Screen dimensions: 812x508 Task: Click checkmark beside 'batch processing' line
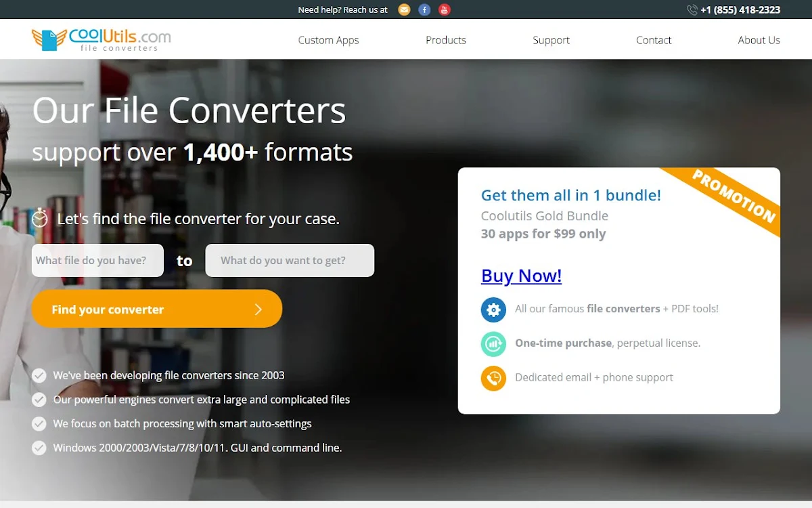click(x=39, y=423)
